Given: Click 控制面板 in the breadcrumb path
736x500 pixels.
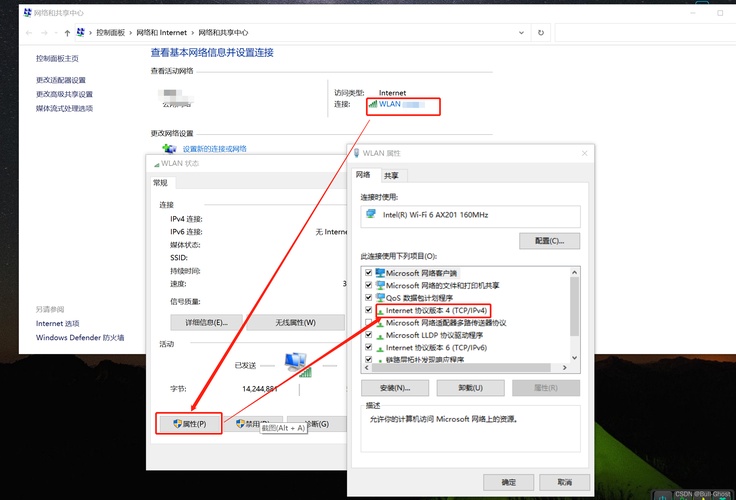Looking at the screenshot, I should 111,33.
